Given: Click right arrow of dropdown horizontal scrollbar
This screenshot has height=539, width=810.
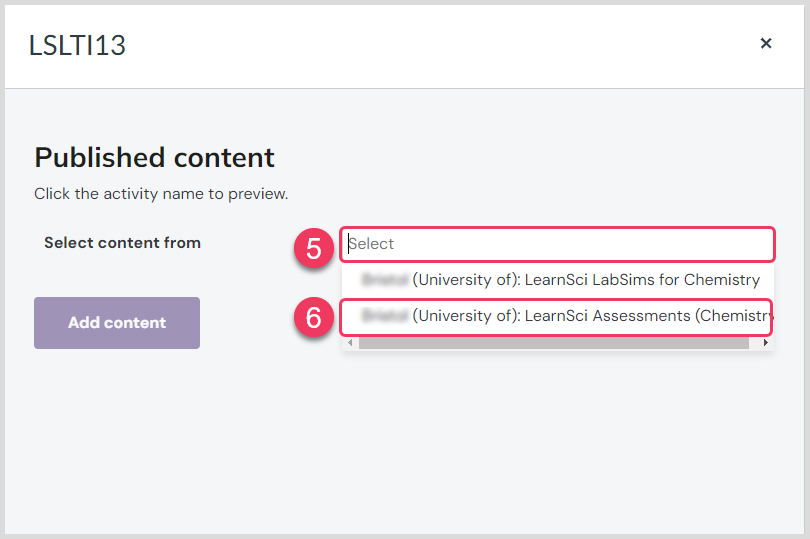Looking at the screenshot, I should 766,343.
